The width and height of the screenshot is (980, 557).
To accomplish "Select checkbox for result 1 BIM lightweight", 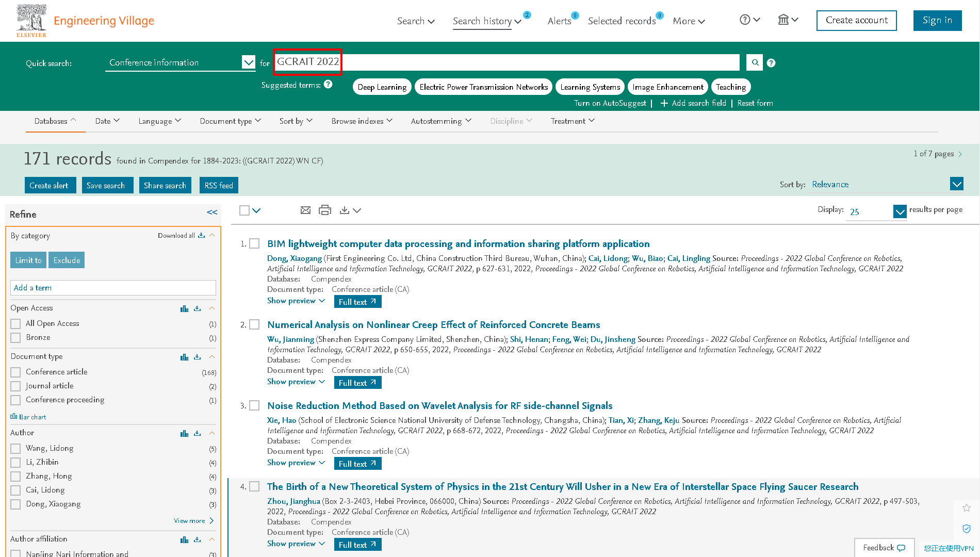I will pos(254,243).
